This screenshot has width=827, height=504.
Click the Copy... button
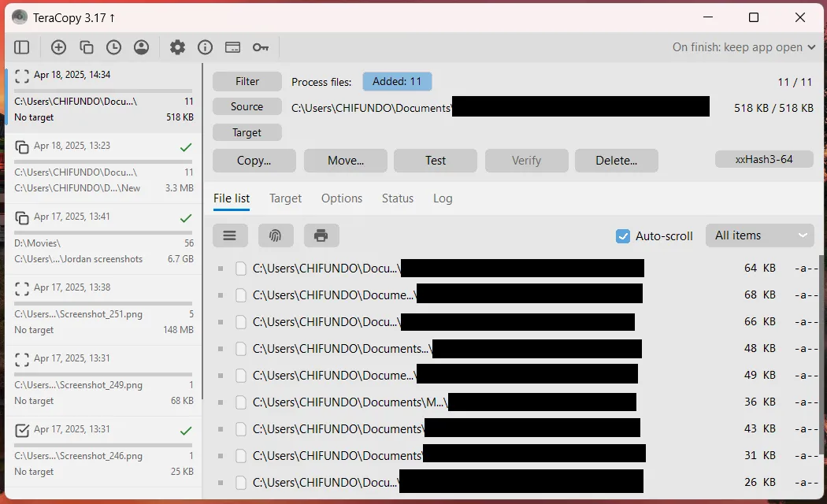pyautogui.click(x=254, y=161)
